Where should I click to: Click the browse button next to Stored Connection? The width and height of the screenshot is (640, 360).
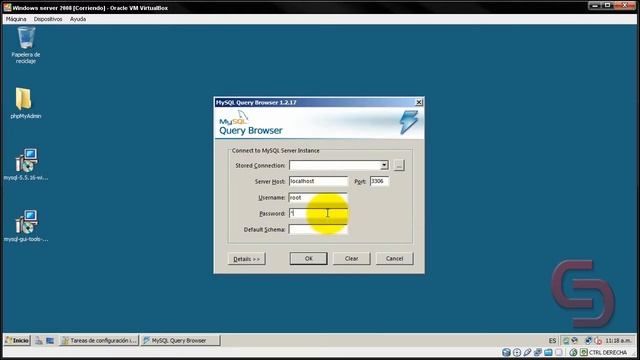[x=399, y=165]
